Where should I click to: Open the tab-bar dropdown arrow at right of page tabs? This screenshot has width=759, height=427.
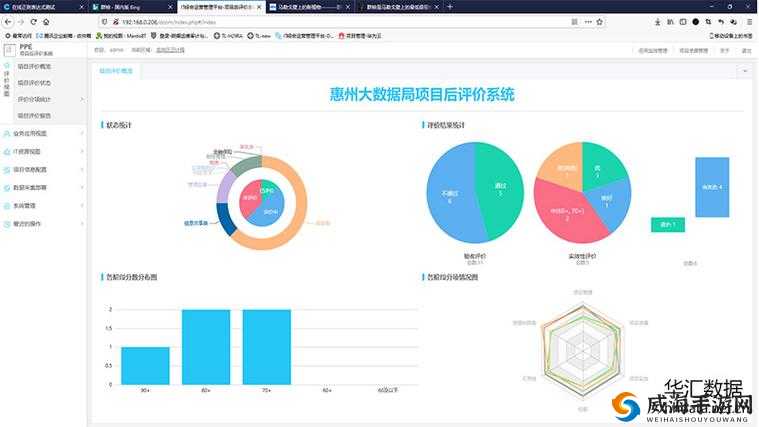point(745,71)
